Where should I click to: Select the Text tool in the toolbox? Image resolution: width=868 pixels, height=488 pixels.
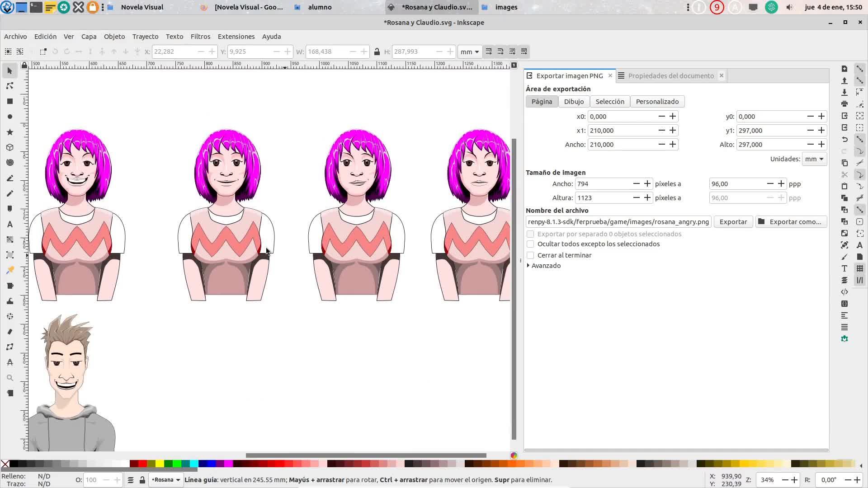pyautogui.click(x=10, y=224)
